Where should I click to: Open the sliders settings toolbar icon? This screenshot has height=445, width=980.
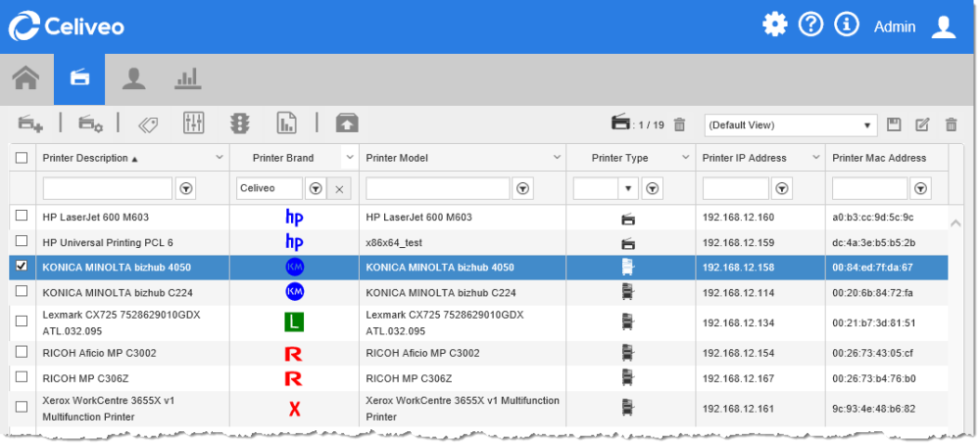(194, 124)
